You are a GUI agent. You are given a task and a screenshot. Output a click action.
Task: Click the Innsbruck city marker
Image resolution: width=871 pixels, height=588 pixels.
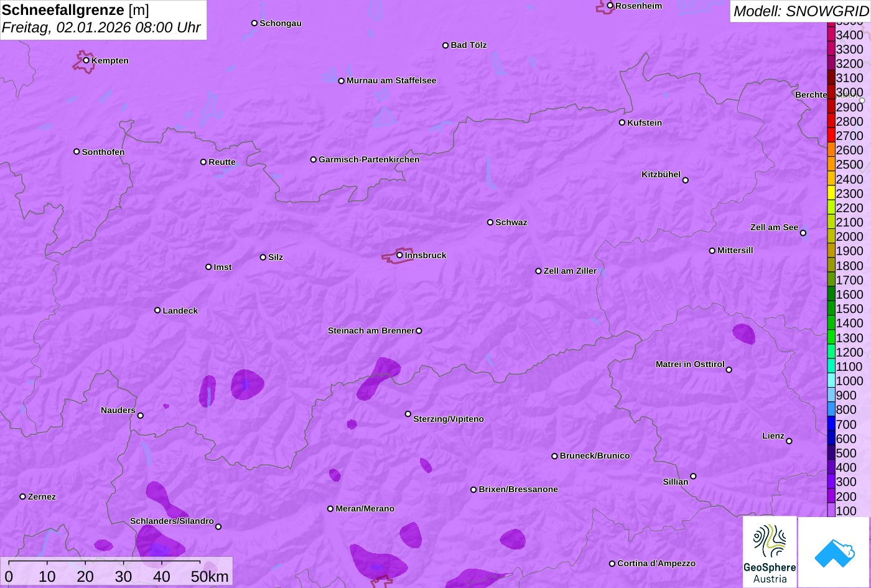tap(399, 255)
